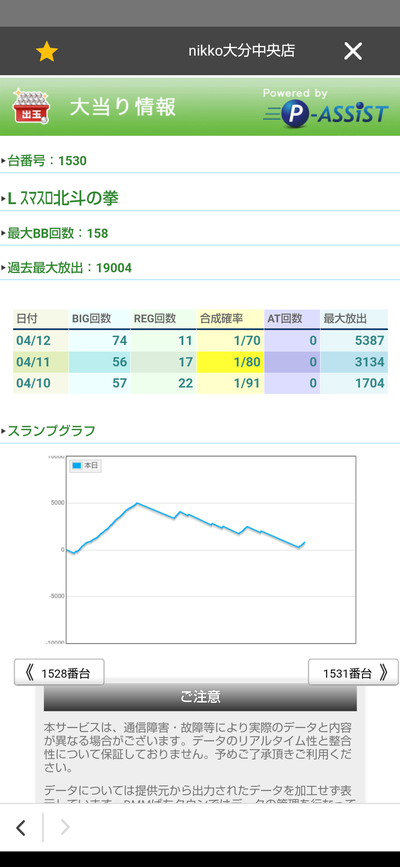Select REG count 22 cell

pyautogui.click(x=163, y=383)
